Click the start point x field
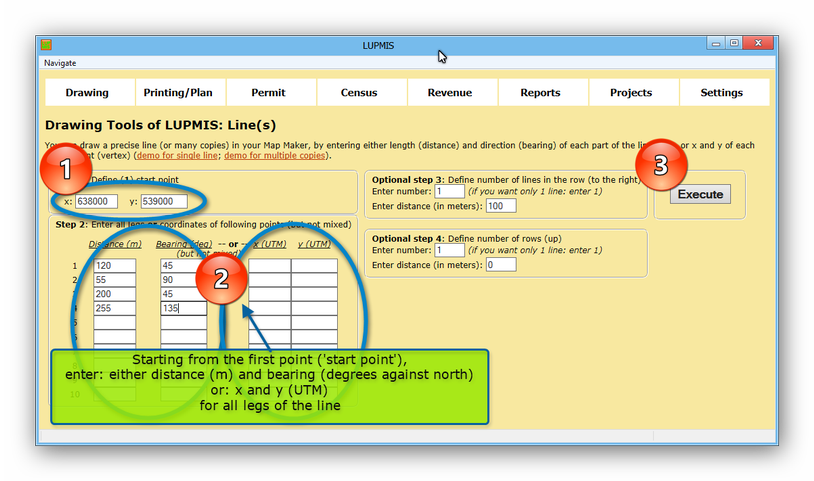The width and height of the screenshot is (814, 481). pyautogui.click(x=96, y=201)
